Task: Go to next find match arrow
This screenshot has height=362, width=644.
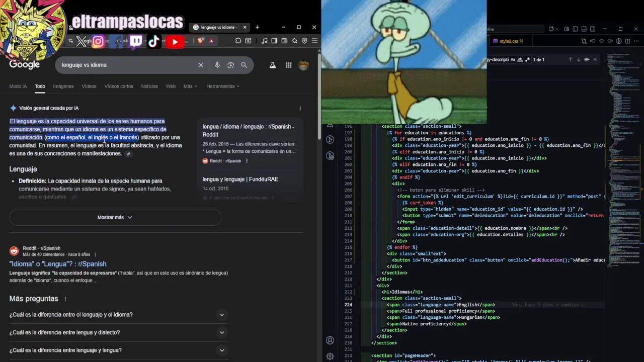Action: (579, 59)
